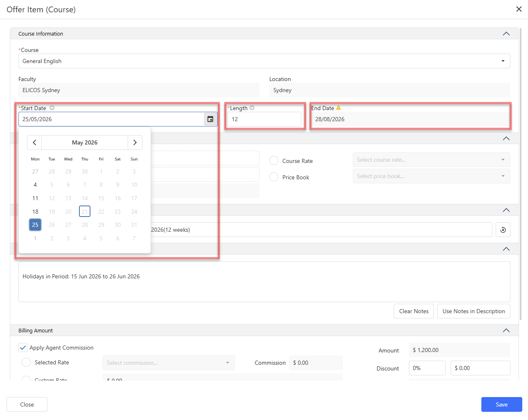Close the Offer Item dialog with X
The width and height of the screenshot is (528, 420).
coord(519,9)
